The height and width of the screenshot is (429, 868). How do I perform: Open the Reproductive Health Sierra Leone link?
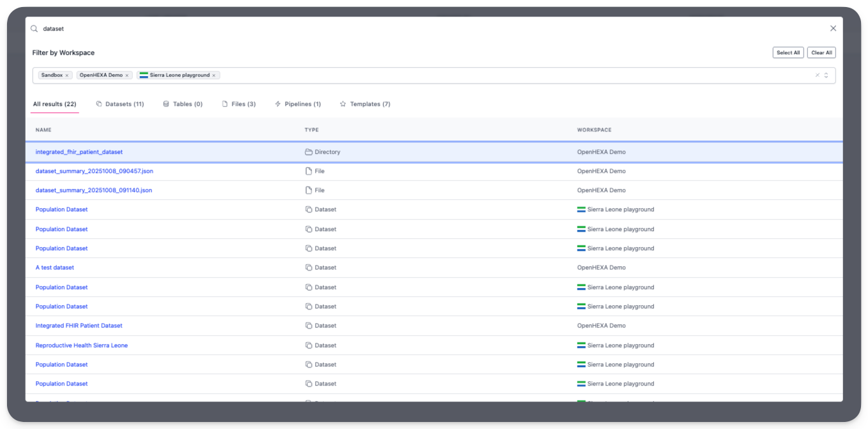coord(82,345)
